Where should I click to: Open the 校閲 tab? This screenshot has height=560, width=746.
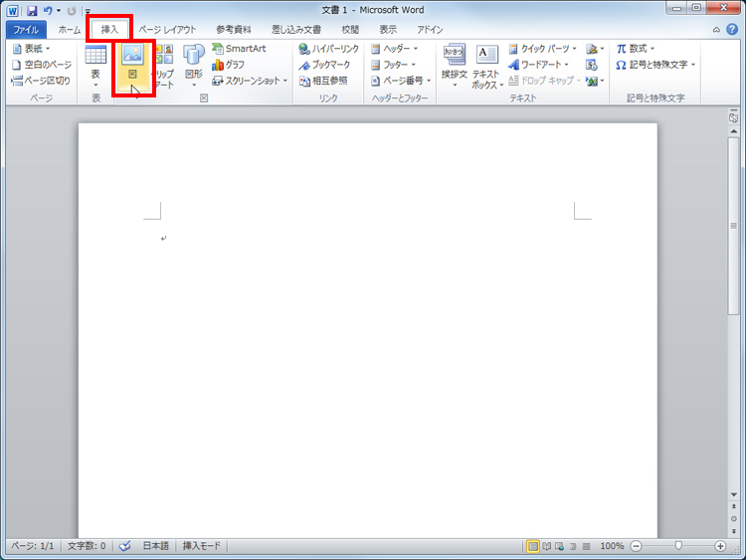tap(350, 30)
